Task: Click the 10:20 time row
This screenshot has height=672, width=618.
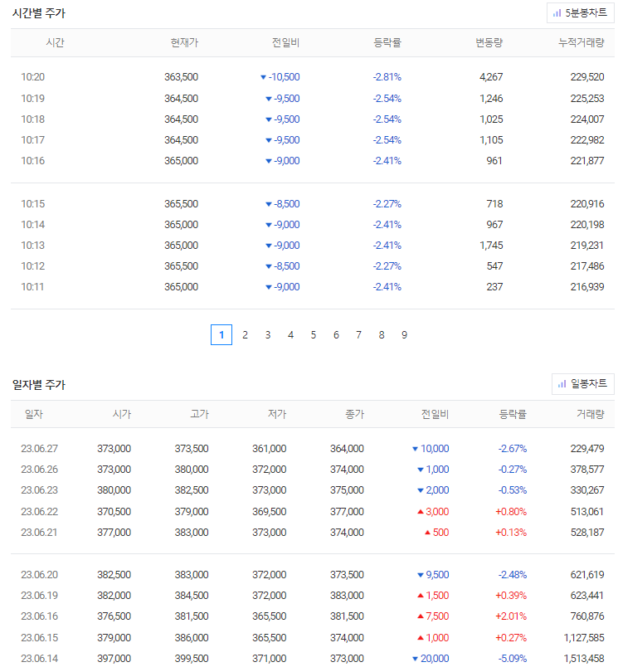Action: [x=313, y=77]
